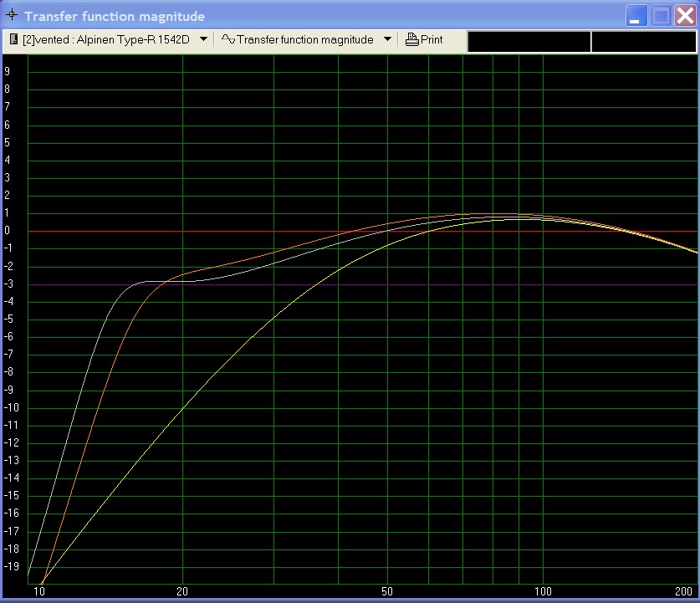
Task: Click the speaker icon beside the project name
Action: [x=15, y=39]
